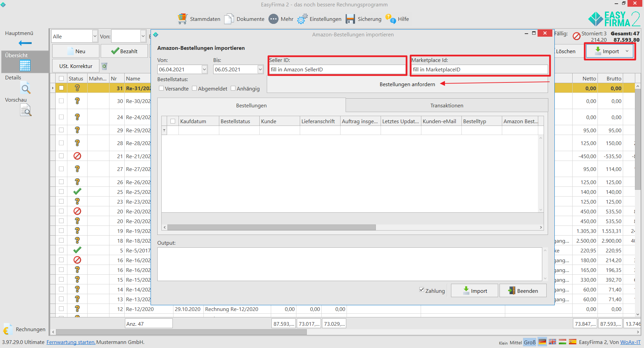Switch language to Hungarian flag

point(562,342)
